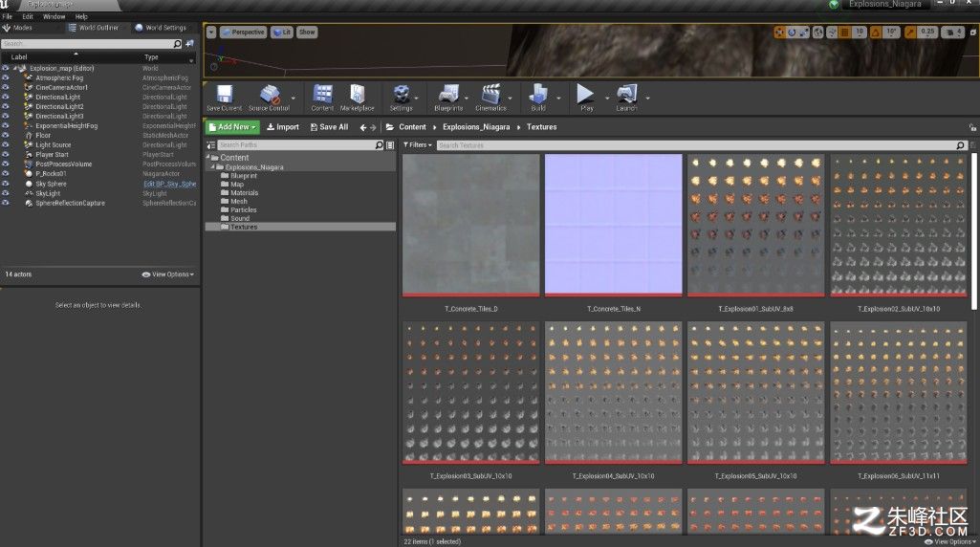Image resolution: width=980 pixels, height=547 pixels.
Task: Start Play in editor
Action: pyautogui.click(x=586, y=95)
